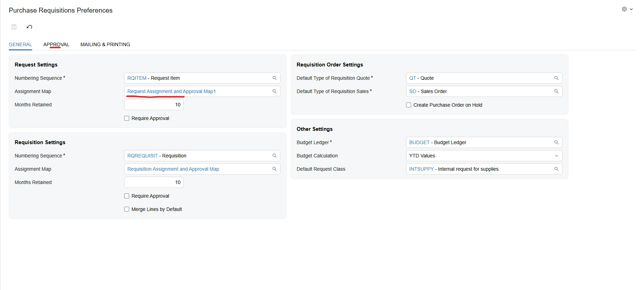Click the Undo arrow icon
The image size is (644, 290).
[x=29, y=27]
